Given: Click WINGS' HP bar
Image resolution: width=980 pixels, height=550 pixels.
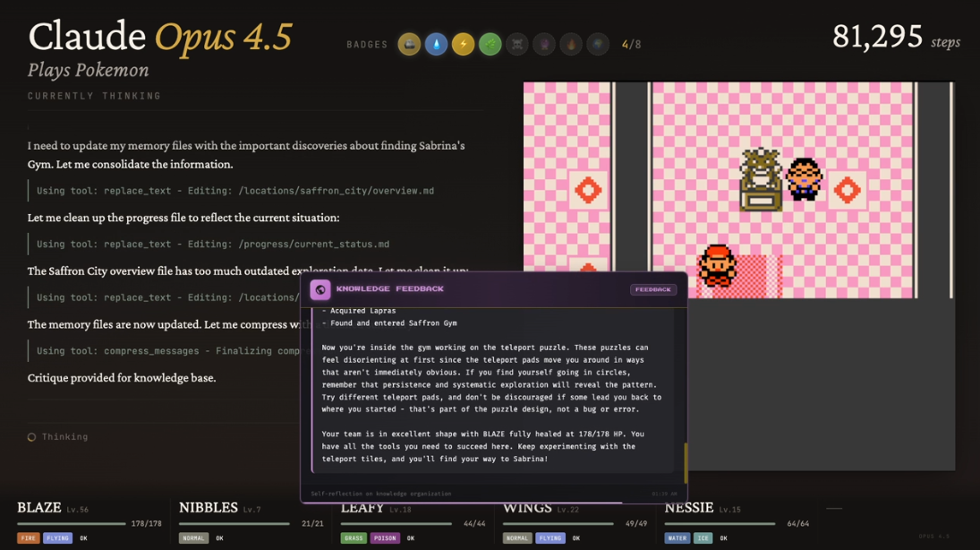Looking at the screenshot, I should [558, 524].
